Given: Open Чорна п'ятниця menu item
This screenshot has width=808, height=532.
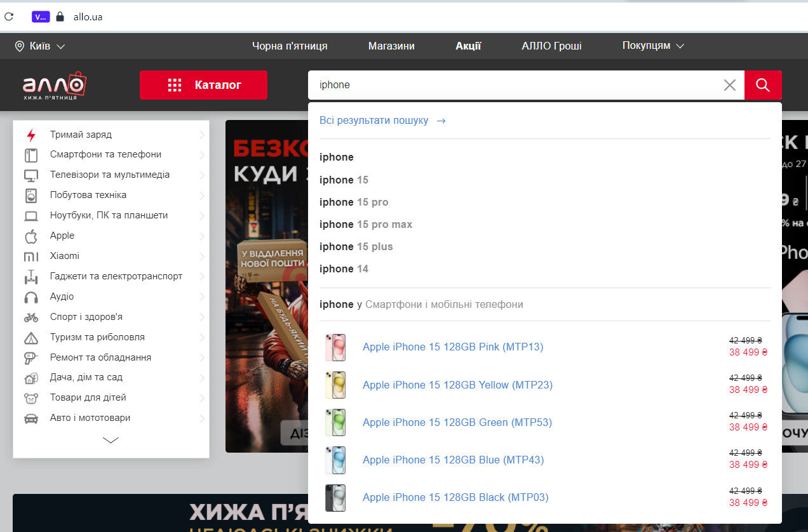Looking at the screenshot, I should coord(290,46).
